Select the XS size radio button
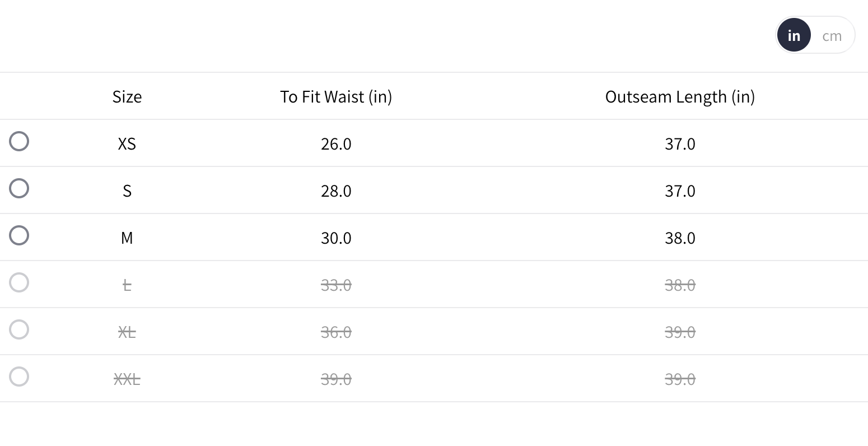 pos(19,141)
